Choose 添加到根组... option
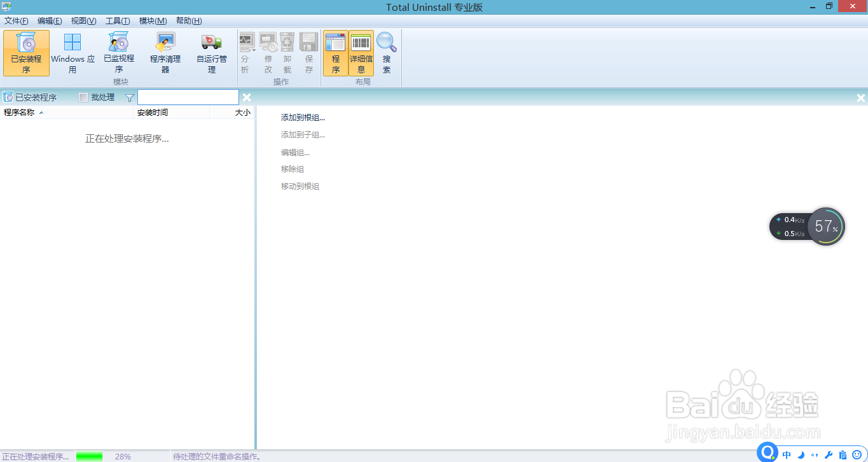This screenshot has width=868, height=462. tap(303, 118)
